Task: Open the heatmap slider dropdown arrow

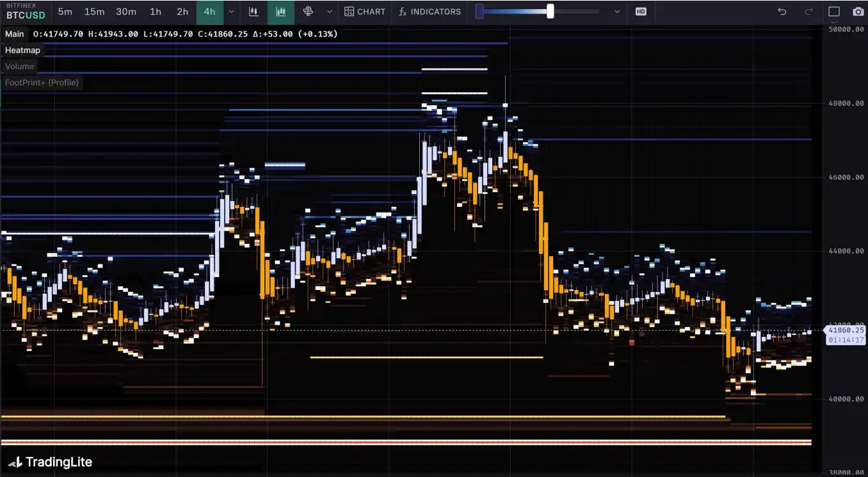Action: 617,12
